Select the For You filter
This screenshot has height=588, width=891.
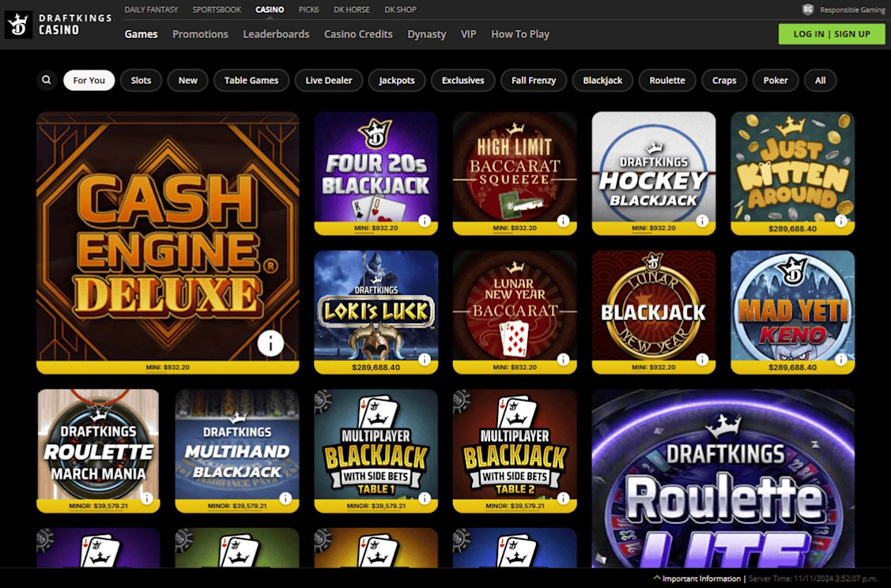tap(89, 80)
